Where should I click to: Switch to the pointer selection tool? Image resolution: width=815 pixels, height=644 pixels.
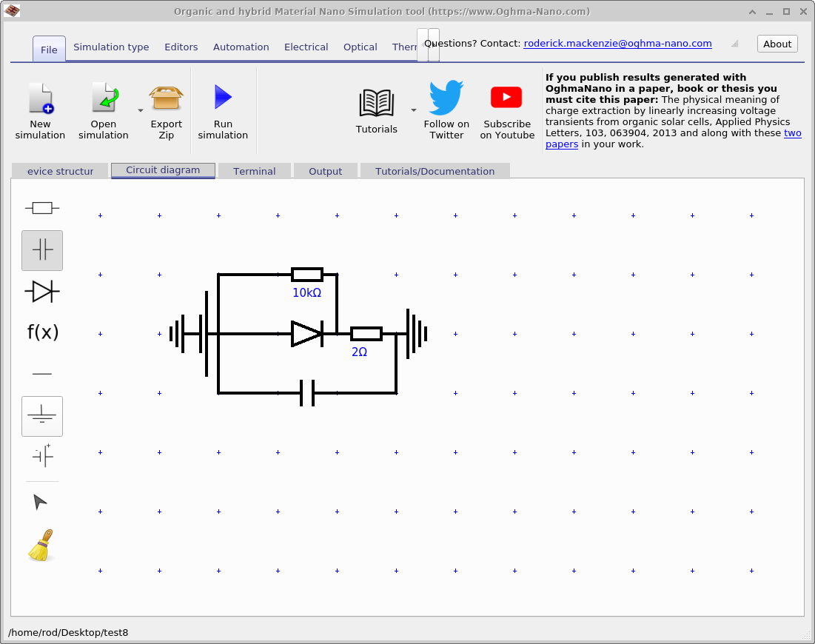[42, 501]
